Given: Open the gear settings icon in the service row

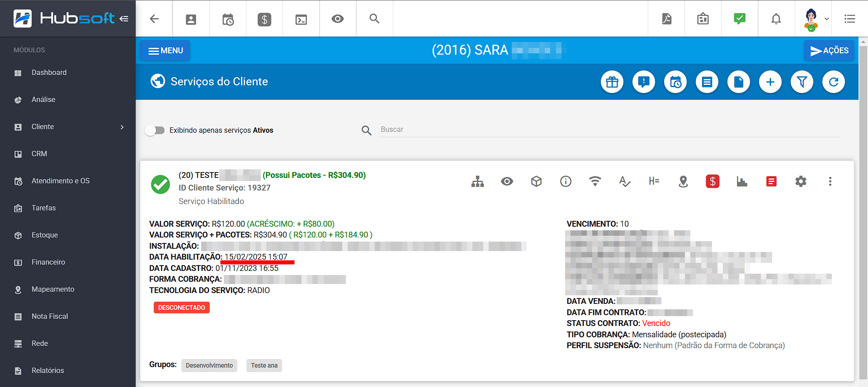Looking at the screenshot, I should coord(801,182).
